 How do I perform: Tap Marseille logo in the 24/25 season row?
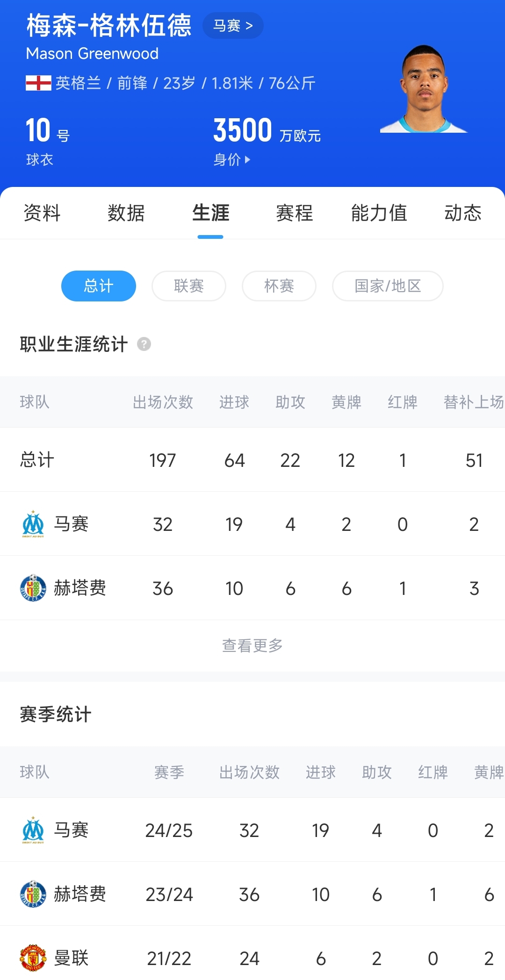click(x=33, y=830)
